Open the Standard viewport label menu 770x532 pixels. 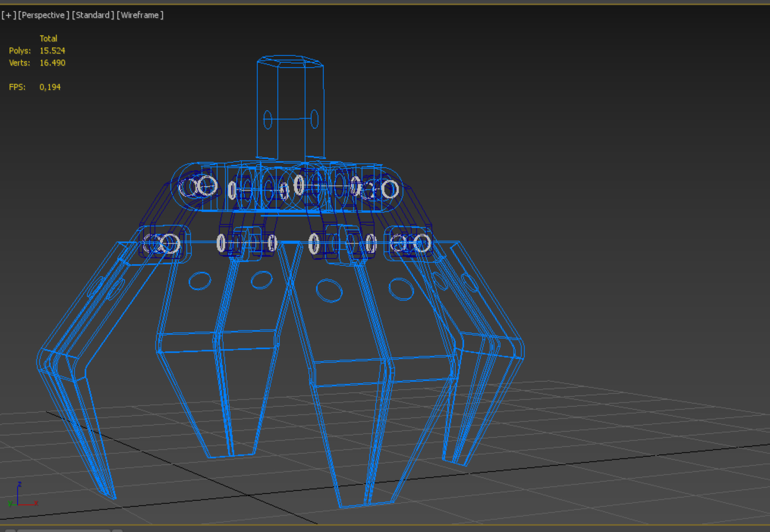pos(93,15)
